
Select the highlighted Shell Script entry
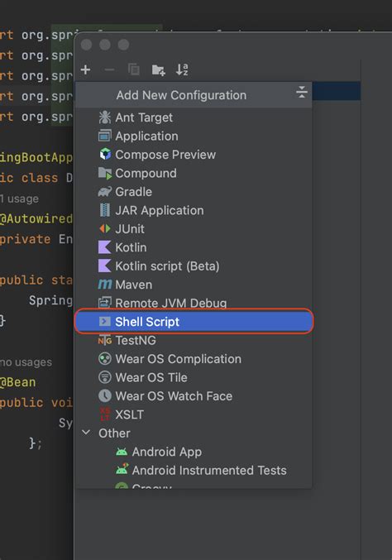(194, 322)
